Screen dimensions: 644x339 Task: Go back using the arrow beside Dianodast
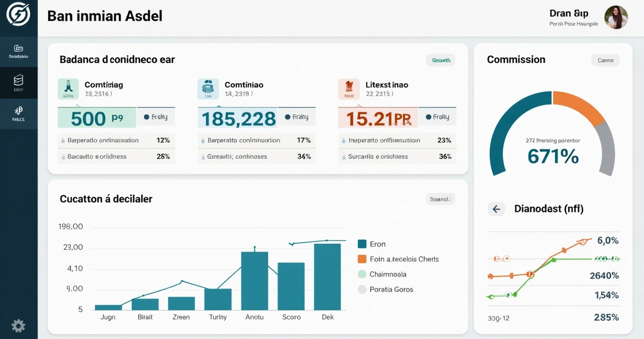(496, 209)
